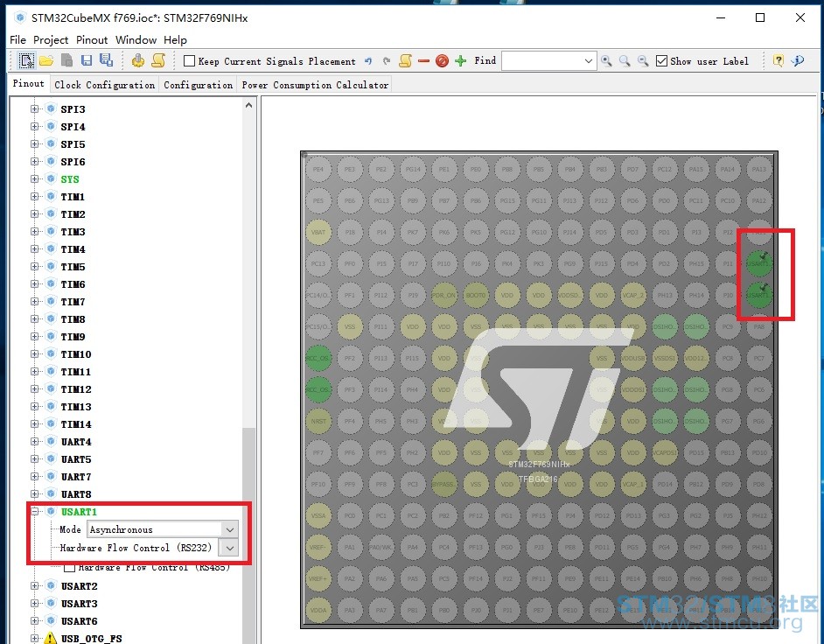Screen dimensions: 824x644
Task: Expand the SPI3 tree node
Action: 35,108
